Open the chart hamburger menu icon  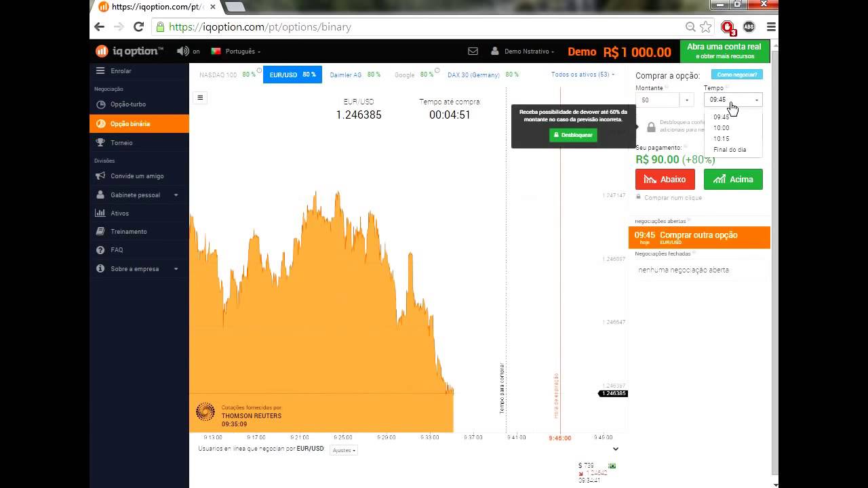pos(200,98)
